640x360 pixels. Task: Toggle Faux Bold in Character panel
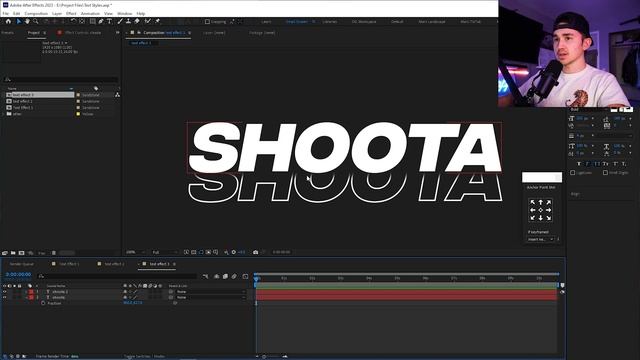coord(579,164)
